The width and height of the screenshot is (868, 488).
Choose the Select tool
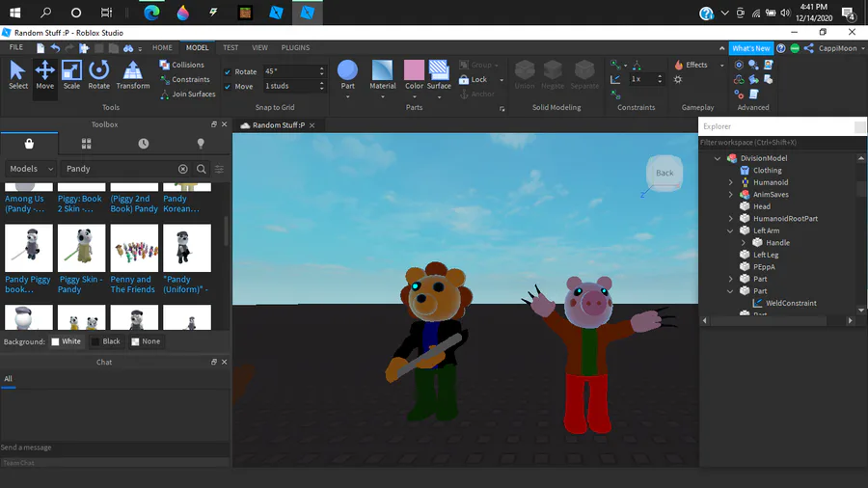pos(17,75)
